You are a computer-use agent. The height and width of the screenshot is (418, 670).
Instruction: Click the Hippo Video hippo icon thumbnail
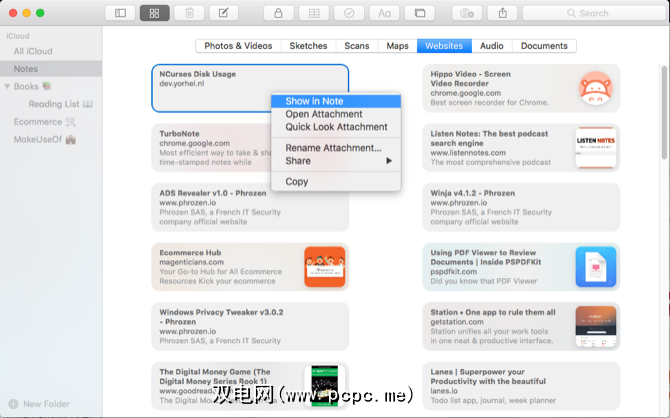click(596, 88)
